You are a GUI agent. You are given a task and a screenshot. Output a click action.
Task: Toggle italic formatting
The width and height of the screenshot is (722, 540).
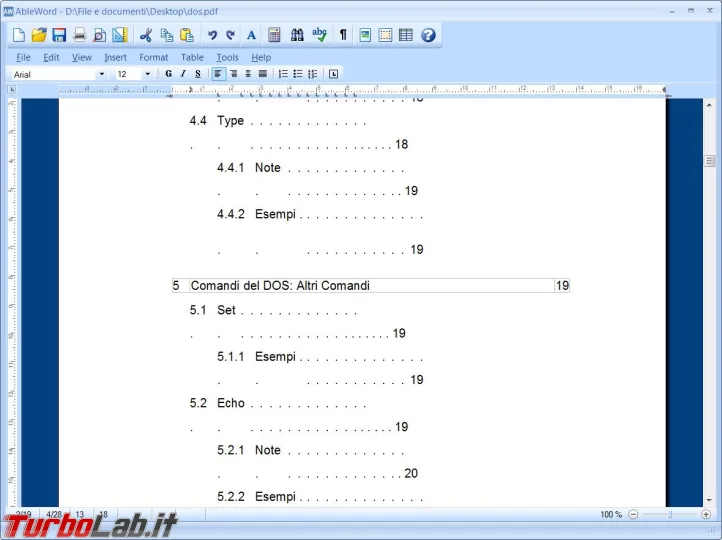tap(183, 74)
